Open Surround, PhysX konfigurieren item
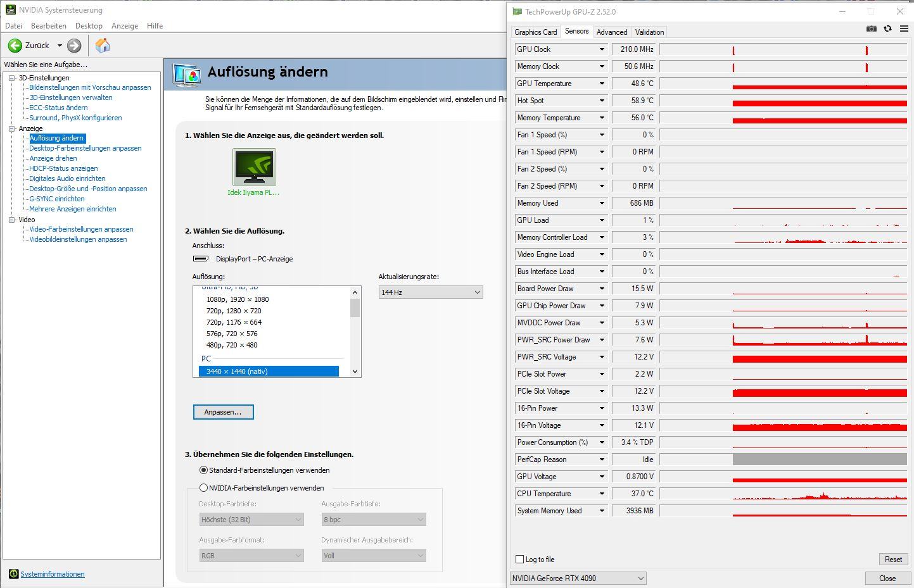This screenshot has width=914, height=588. [75, 118]
